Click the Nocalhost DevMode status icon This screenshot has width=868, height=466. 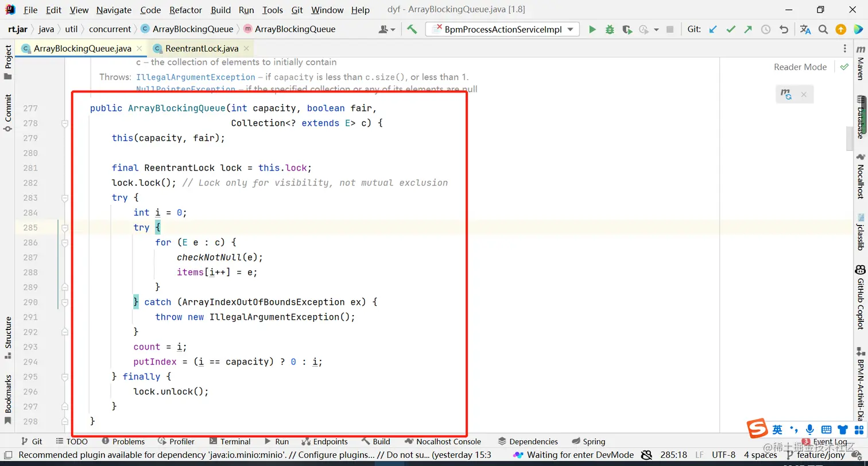click(x=519, y=455)
